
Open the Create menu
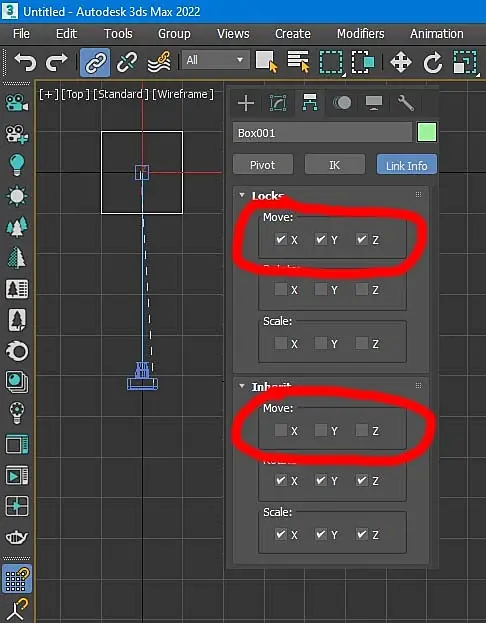tap(293, 34)
